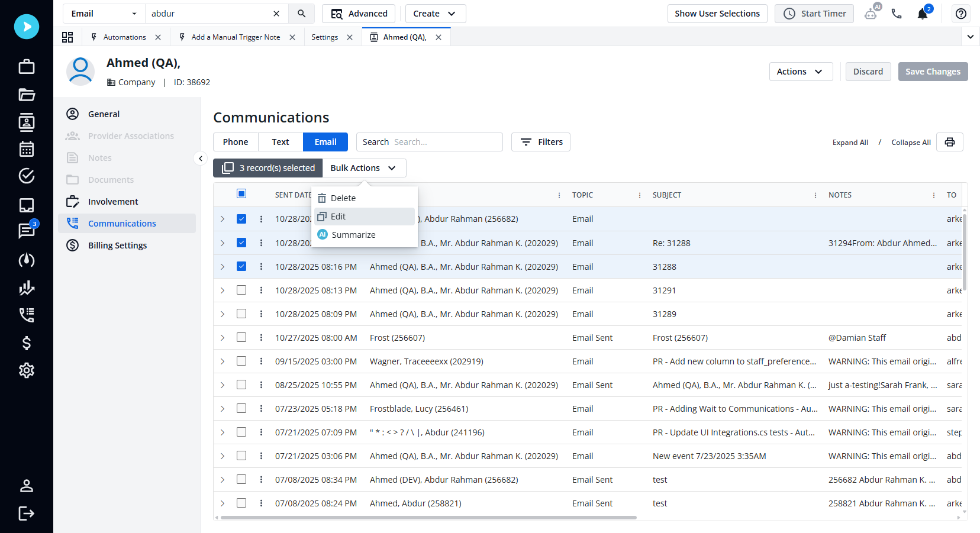Switch to the Phone communications tab

tap(235, 141)
